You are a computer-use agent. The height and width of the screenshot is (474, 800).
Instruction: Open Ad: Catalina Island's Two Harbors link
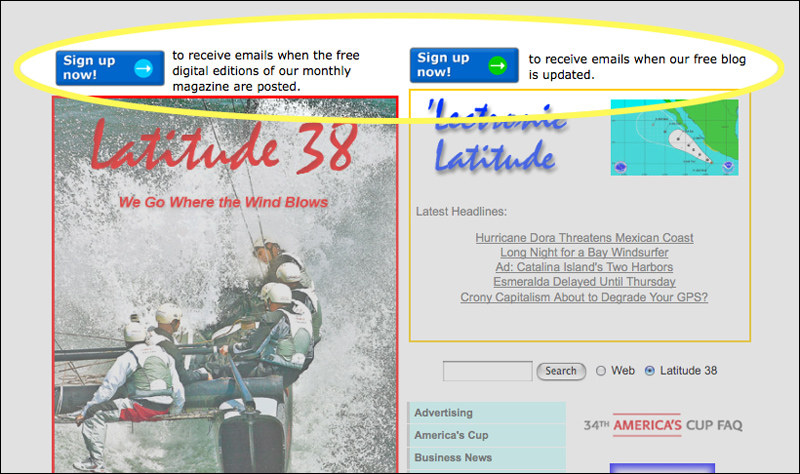(x=584, y=267)
